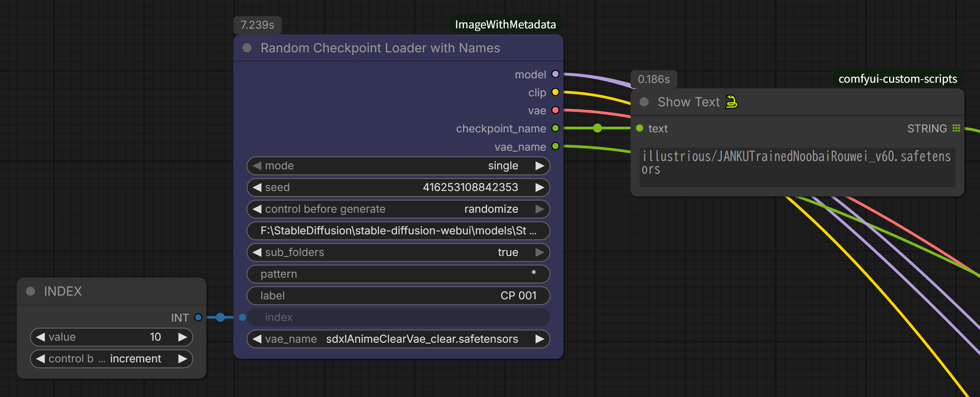The height and width of the screenshot is (397, 980).
Task: Decrease the seed with left arrow
Action: click(257, 187)
